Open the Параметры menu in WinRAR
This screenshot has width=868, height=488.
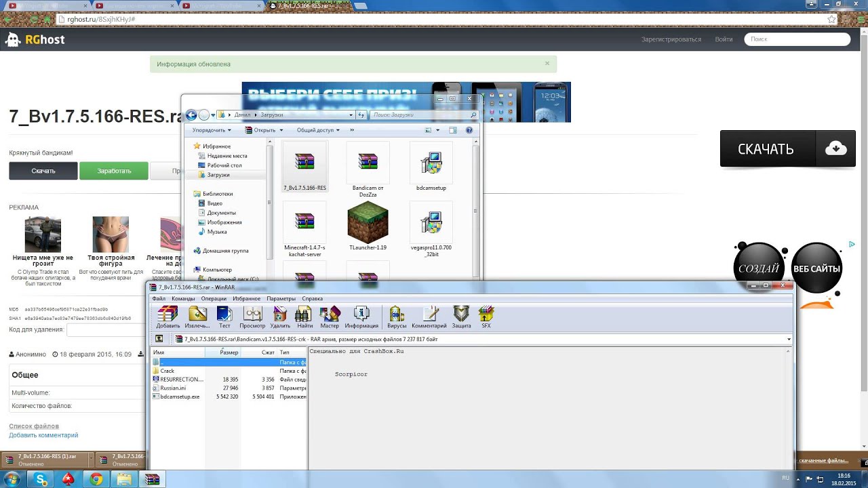click(x=281, y=298)
